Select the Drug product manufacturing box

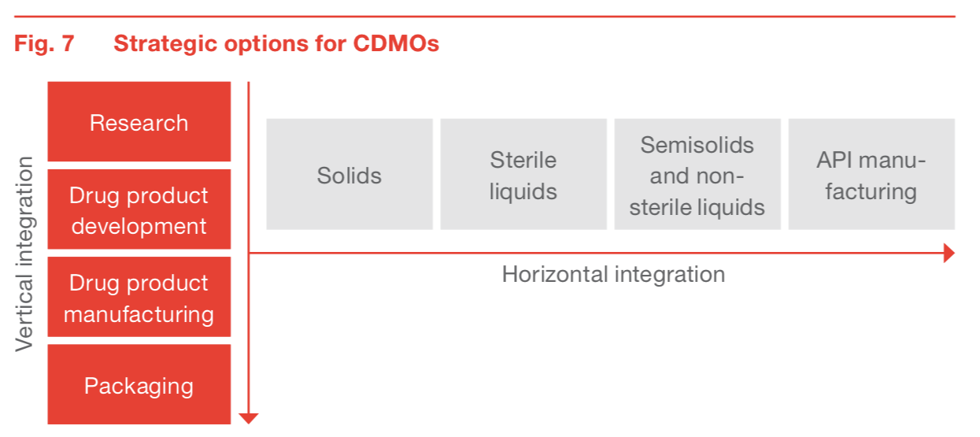point(139,298)
